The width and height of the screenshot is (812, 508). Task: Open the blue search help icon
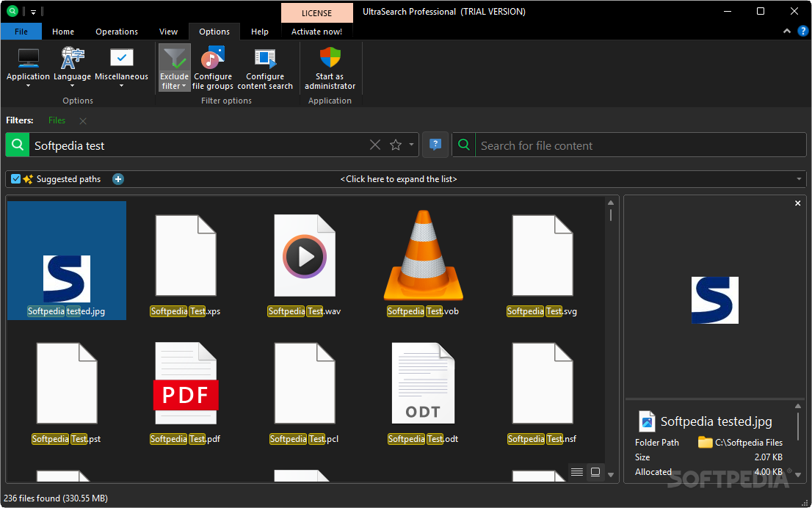pyautogui.click(x=435, y=145)
